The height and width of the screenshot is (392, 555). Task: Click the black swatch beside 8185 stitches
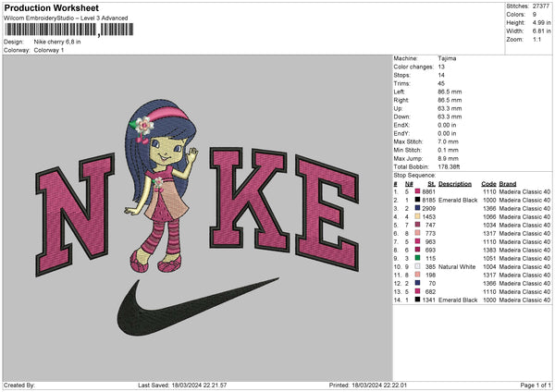pyautogui.click(x=417, y=200)
